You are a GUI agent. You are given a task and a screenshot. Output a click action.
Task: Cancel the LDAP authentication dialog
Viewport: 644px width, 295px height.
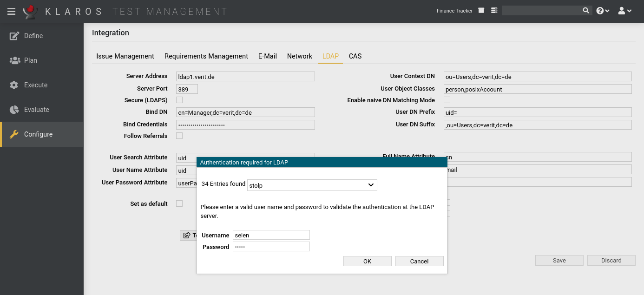tap(419, 261)
